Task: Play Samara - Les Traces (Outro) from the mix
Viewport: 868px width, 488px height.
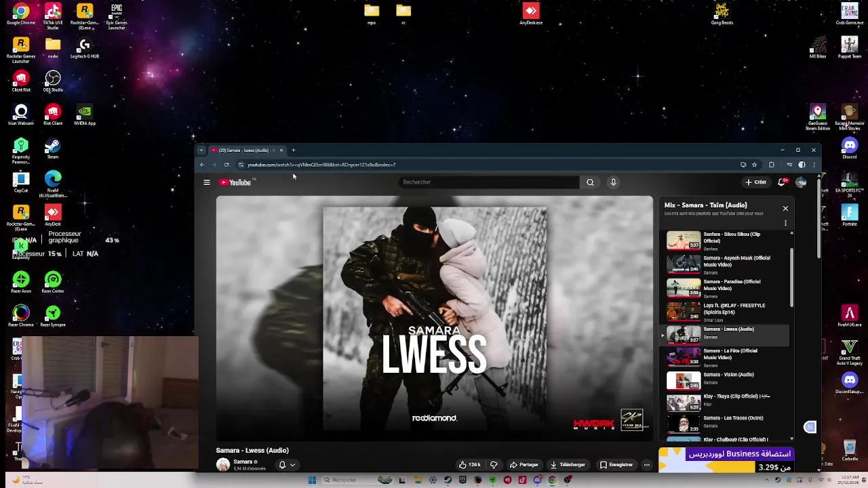Action: (x=724, y=424)
